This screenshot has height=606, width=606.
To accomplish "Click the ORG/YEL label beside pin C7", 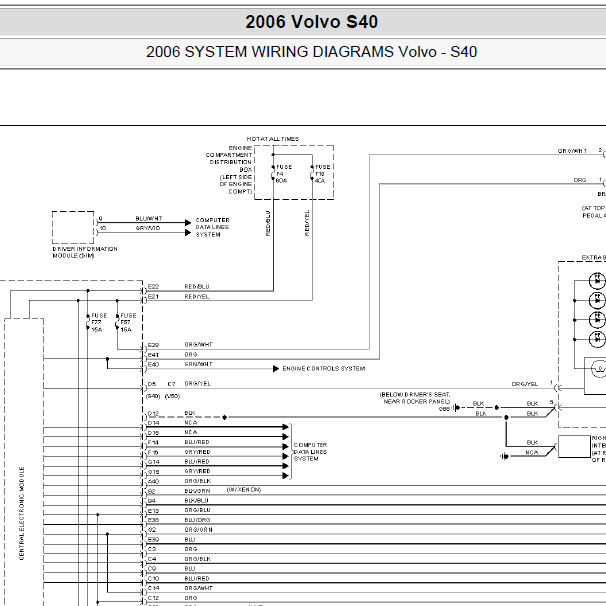I will (197, 384).
